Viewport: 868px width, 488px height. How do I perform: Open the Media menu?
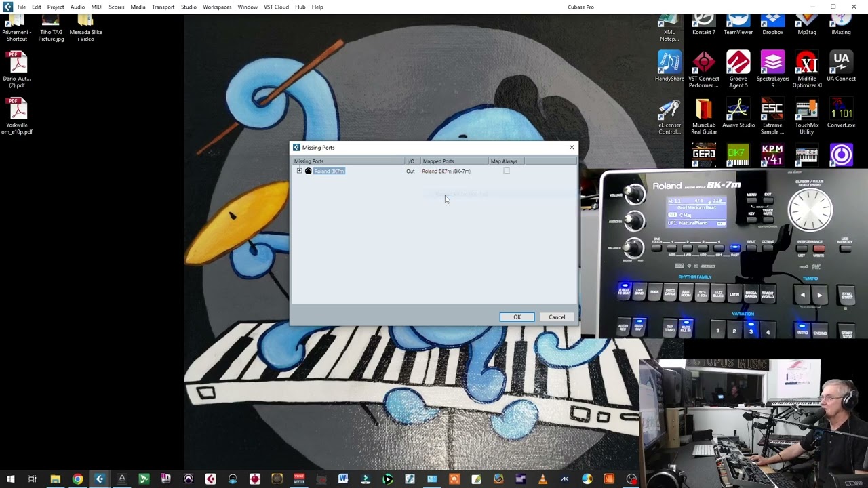point(138,7)
